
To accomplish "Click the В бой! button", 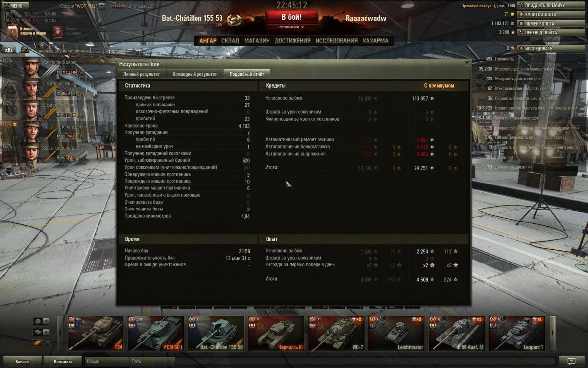I will click(x=292, y=17).
